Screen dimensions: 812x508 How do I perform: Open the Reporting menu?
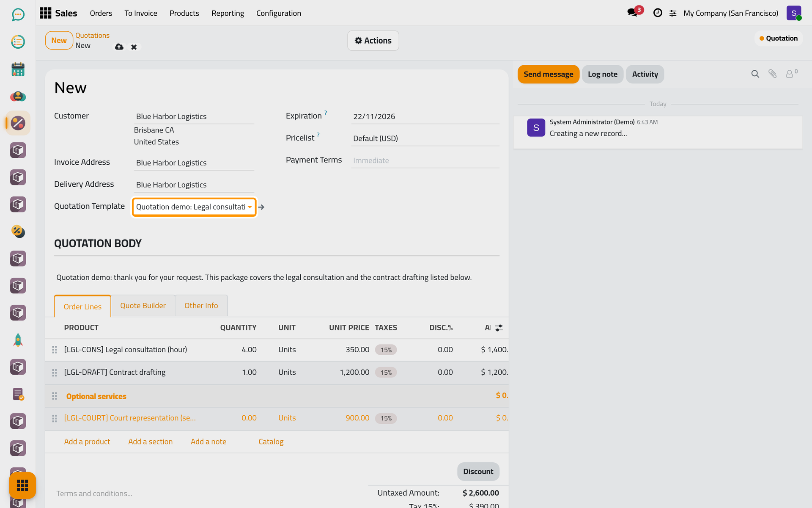228,13
